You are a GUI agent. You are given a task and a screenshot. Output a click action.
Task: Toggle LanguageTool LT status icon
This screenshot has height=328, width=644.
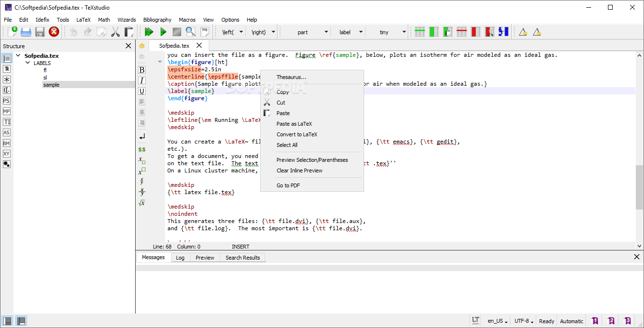click(476, 321)
